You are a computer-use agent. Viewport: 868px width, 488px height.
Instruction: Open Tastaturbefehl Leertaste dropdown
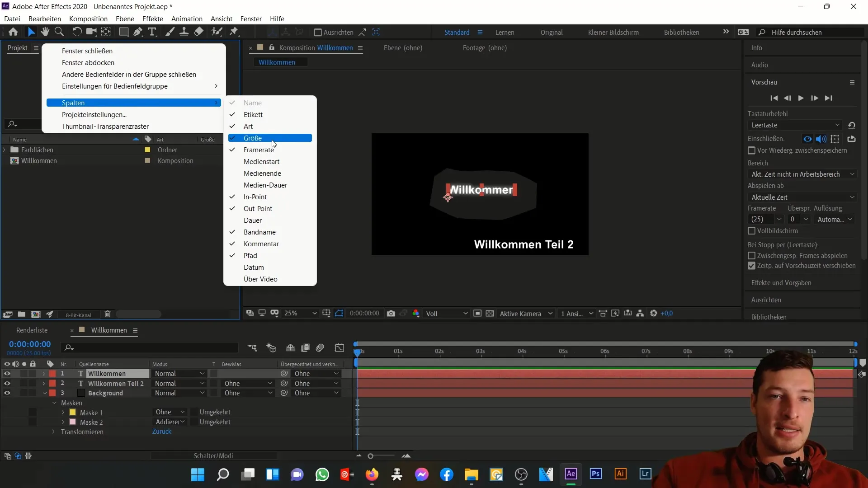coord(796,125)
